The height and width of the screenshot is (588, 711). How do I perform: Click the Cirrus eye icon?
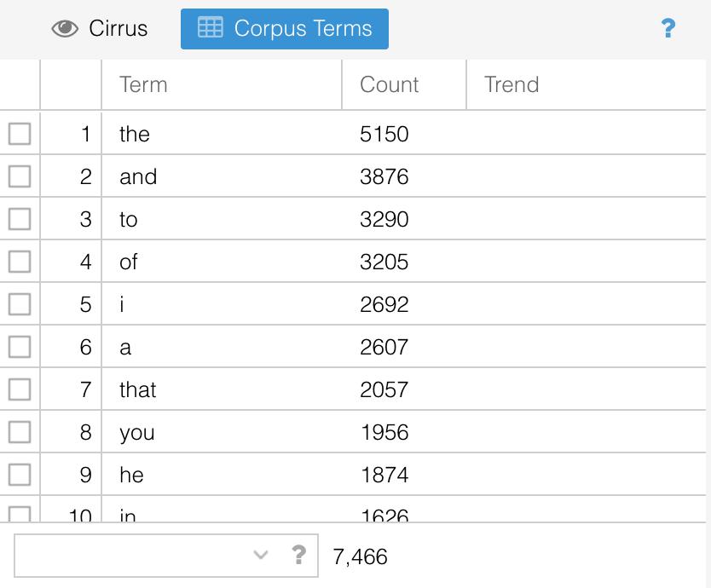(x=65, y=29)
